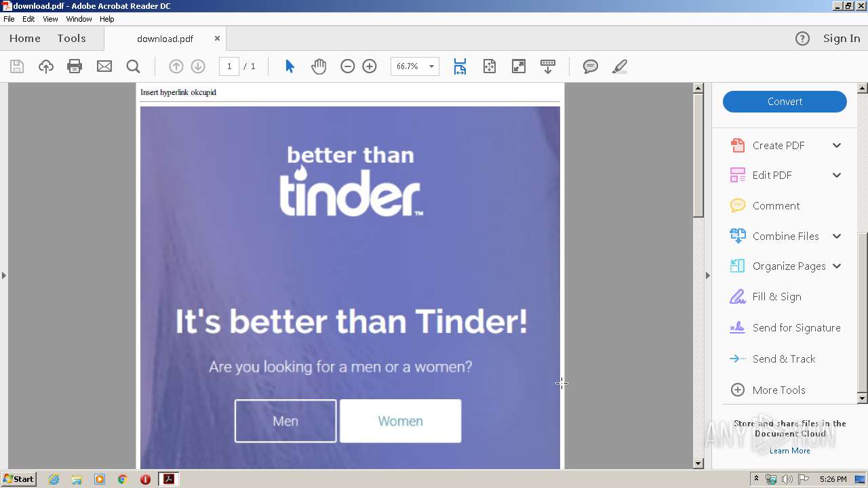Open the View menu

pyautogui.click(x=50, y=19)
